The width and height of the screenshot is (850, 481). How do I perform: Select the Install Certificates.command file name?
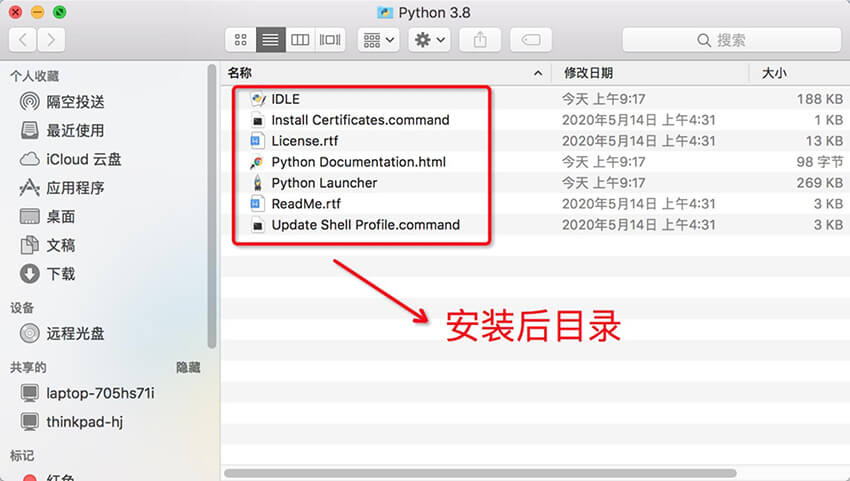click(x=360, y=120)
